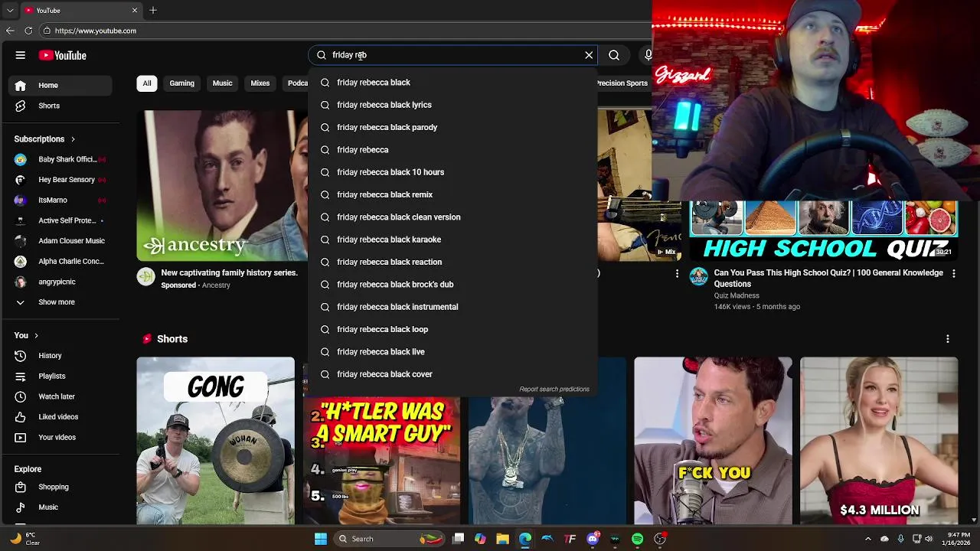
Task: Start voice search with the microphone icon
Action: 648,55
